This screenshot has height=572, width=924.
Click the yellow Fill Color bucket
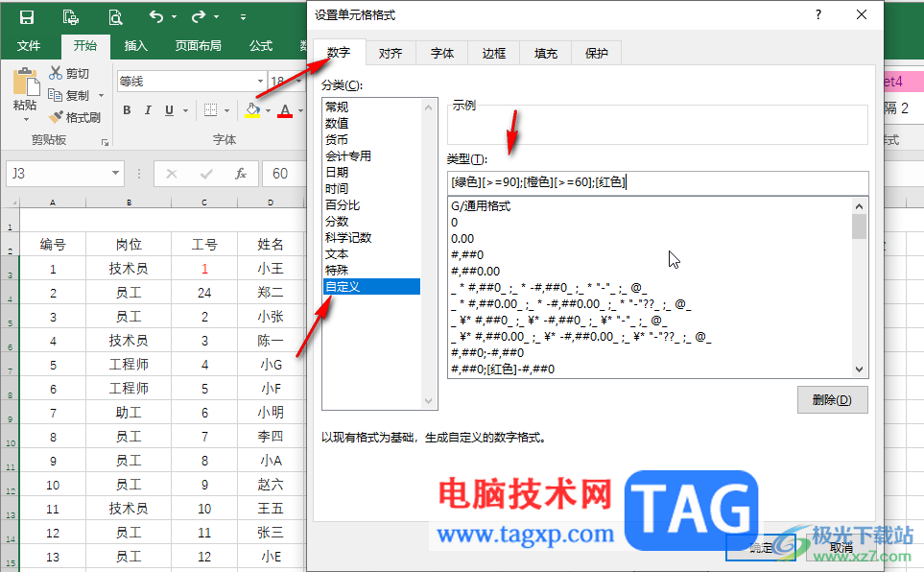252,110
